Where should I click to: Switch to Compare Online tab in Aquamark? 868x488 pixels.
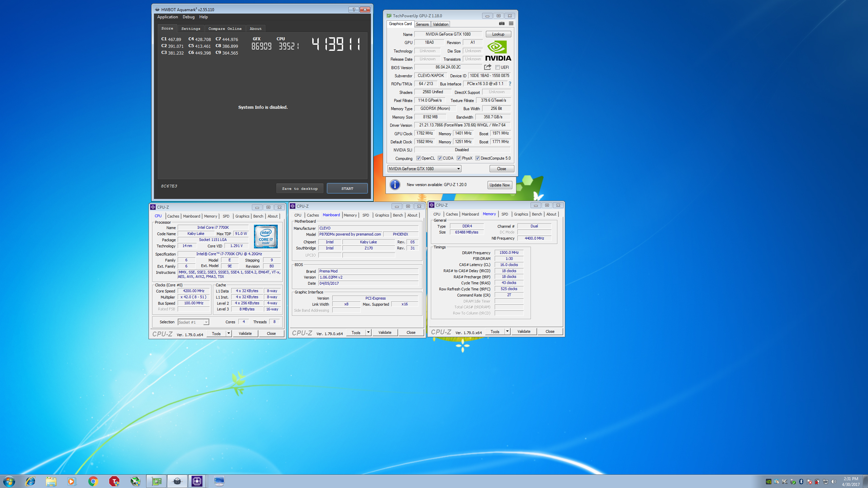[225, 29]
